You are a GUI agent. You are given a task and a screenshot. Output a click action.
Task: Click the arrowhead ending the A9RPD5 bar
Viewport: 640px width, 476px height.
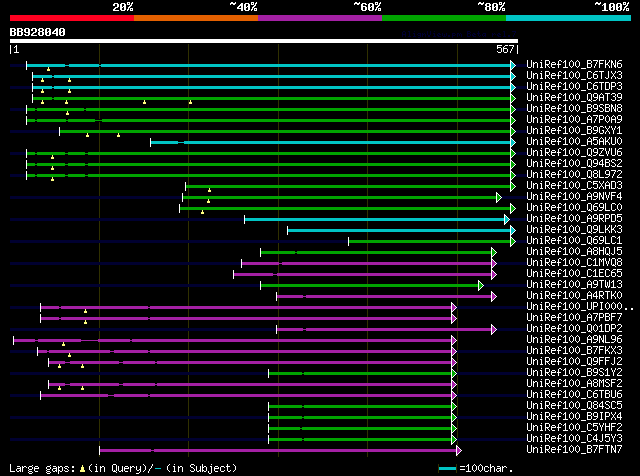click(507, 220)
